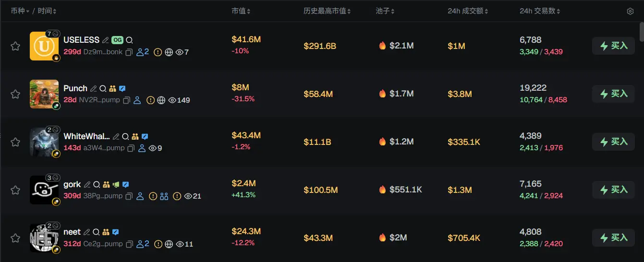Click the warning icon in the Punch row
Screen dimensions: 644x262
tap(150, 100)
